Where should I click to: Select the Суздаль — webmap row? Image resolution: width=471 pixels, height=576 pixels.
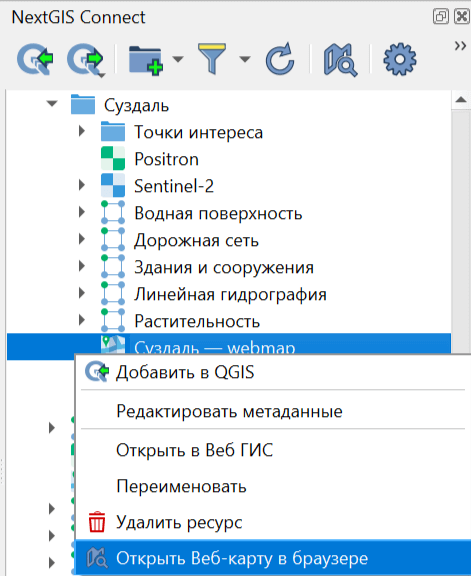[229, 344]
